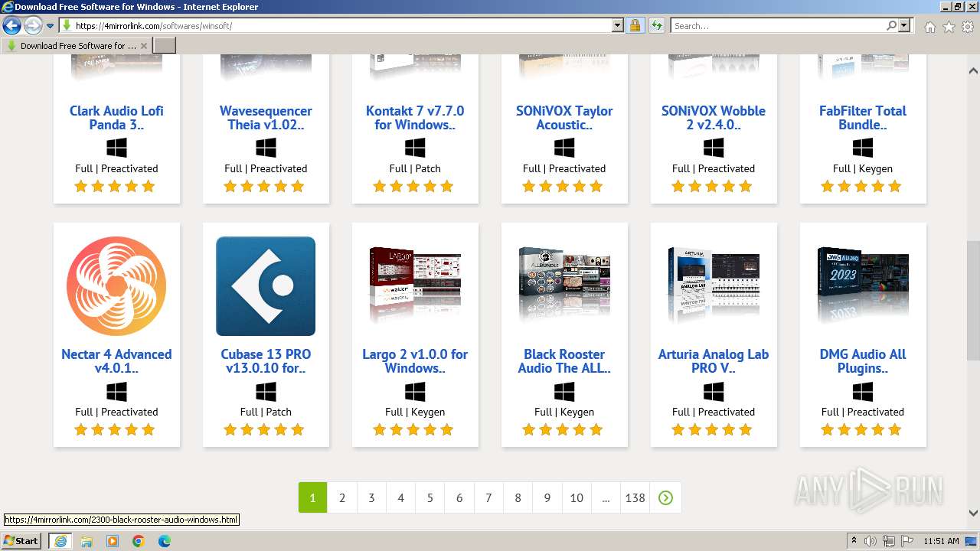Click Windows logo under Cubase 13 PRO
This screenshot has width=980, height=551.
(266, 392)
